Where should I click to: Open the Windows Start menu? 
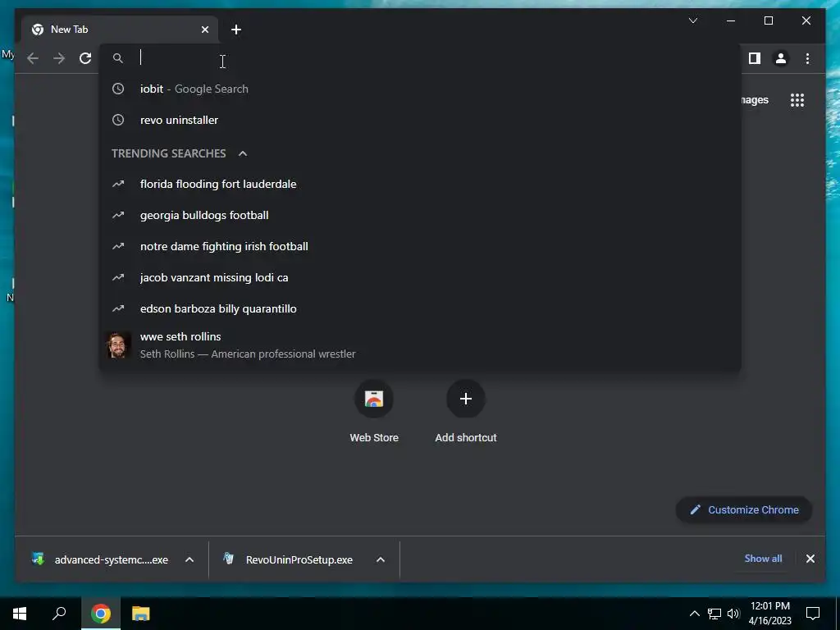coord(20,614)
